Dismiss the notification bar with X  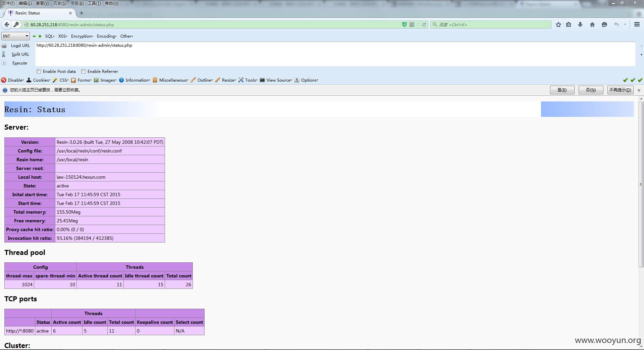point(639,90)
